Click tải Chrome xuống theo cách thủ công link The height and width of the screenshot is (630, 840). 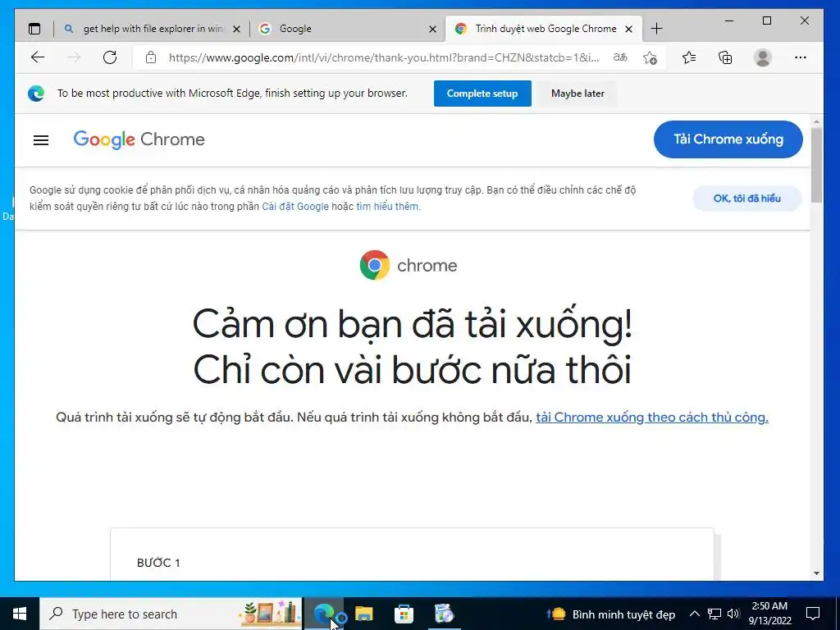coord(652,418)
